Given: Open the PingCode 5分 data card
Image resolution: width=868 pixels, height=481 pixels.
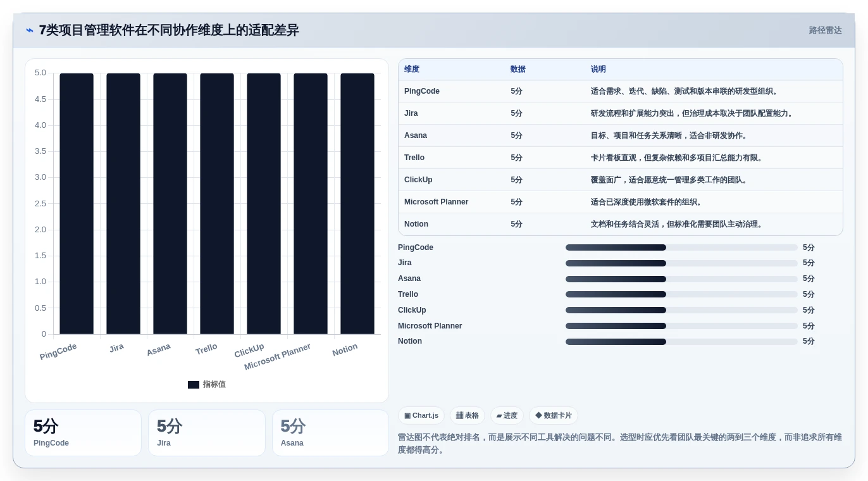Looking at the screenshot, I should tap(83, 433).
